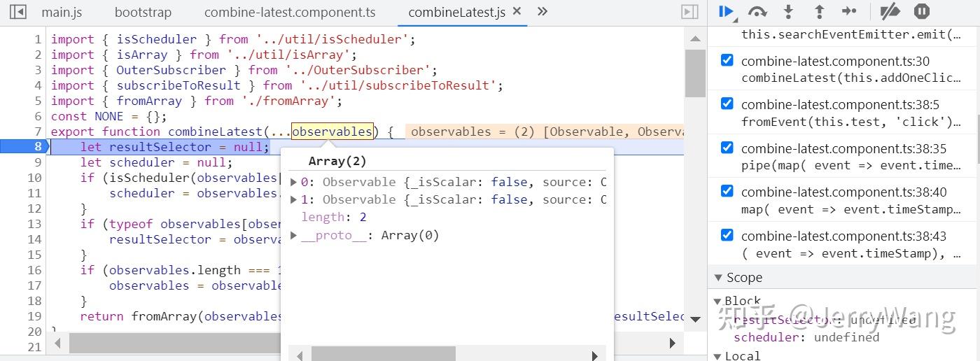Image resolution: width=980 pixels, height=361 pixels.
Task: Open map( event => event.timeStamp breakpoint line
Action: pos(850,208)
